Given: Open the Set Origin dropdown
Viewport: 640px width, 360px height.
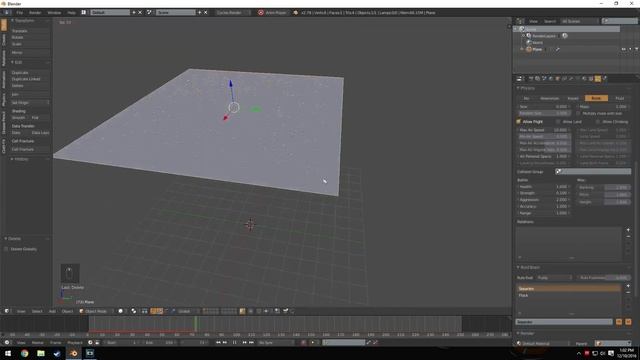Looking at the screenshot, I should [x=30, y=103].
